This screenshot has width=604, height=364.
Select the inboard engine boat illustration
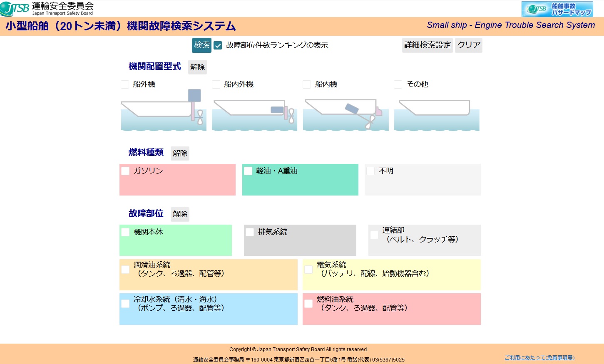click(x=345, y=114)
